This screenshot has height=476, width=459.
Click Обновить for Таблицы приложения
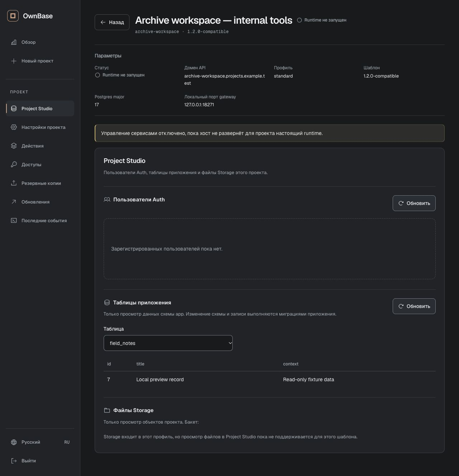pos(414,306)
